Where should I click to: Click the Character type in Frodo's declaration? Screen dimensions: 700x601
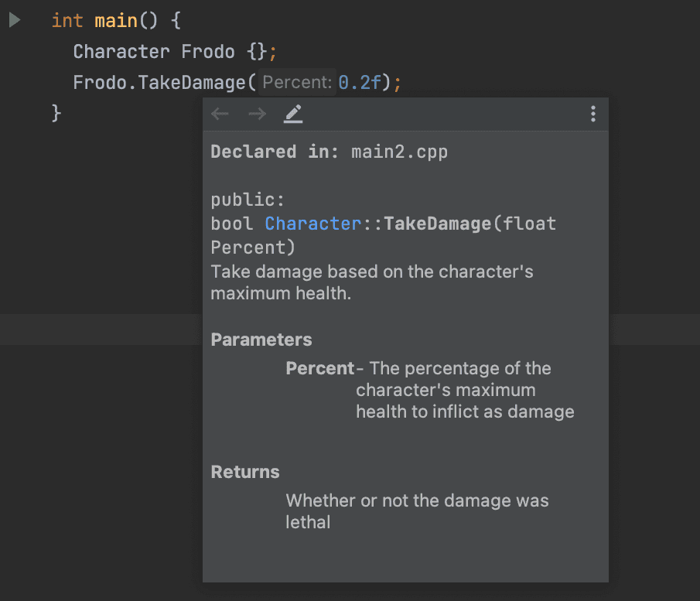click(x=121, y=51)
